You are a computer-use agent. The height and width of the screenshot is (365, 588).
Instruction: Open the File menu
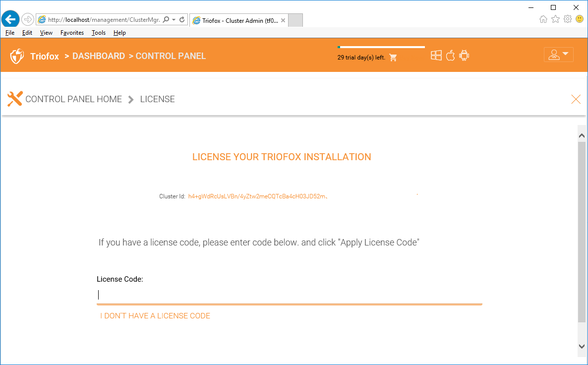(x=10, y=33)
